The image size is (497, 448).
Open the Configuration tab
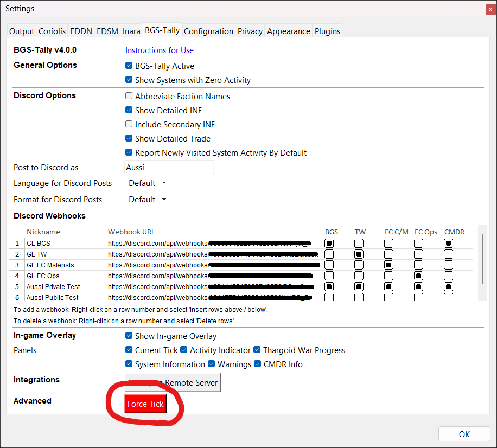[x=208, y=31]
